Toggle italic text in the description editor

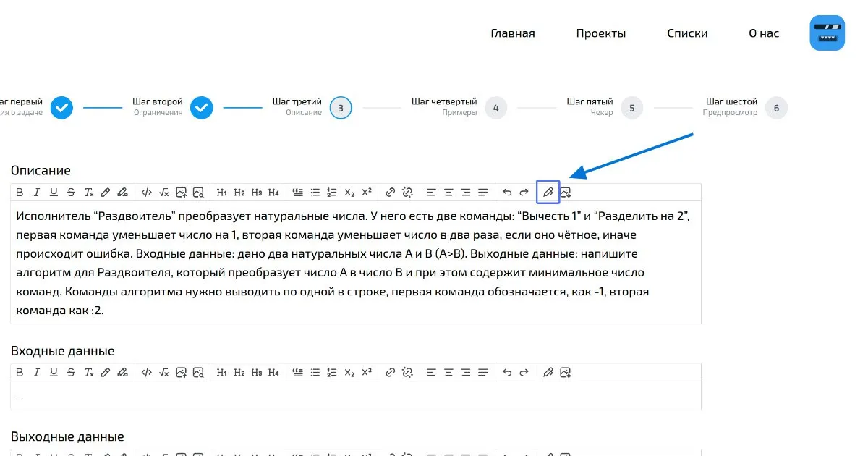pyautogui.click(x=37, y=192)
